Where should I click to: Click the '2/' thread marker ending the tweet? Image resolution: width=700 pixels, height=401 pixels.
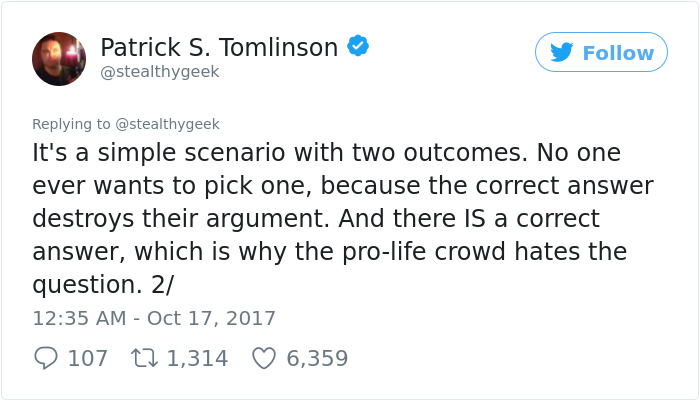tap(162, 284)
